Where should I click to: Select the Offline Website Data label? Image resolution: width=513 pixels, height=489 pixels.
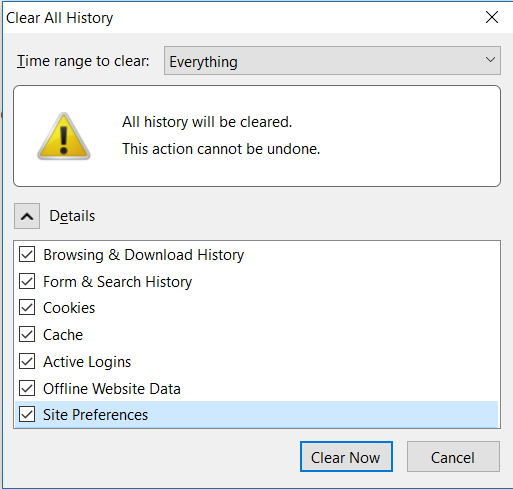(x=112, y=389)
